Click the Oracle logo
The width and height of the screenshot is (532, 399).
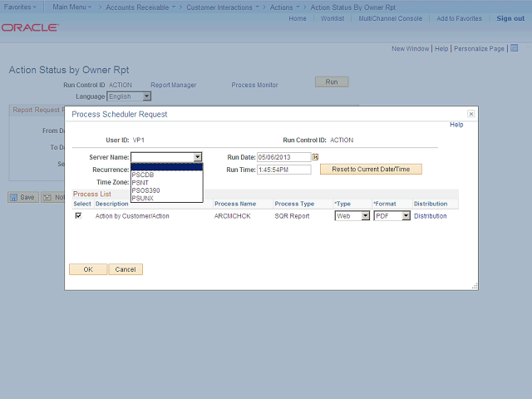point(30,27)
